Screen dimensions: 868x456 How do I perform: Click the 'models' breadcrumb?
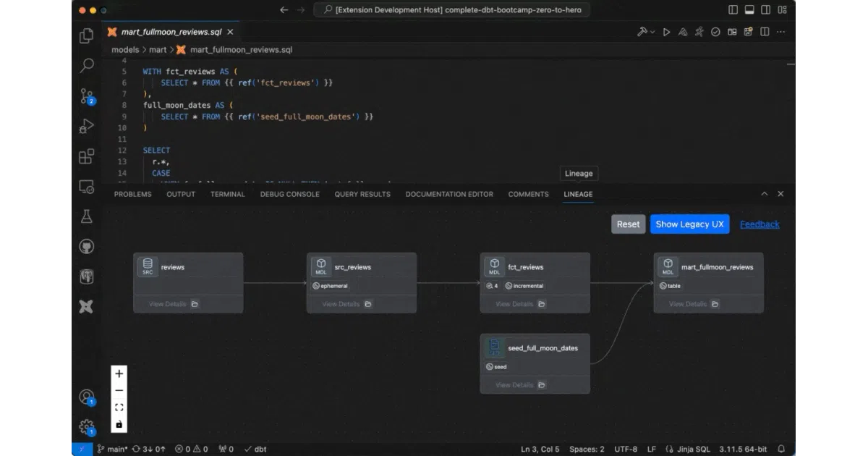125,50
